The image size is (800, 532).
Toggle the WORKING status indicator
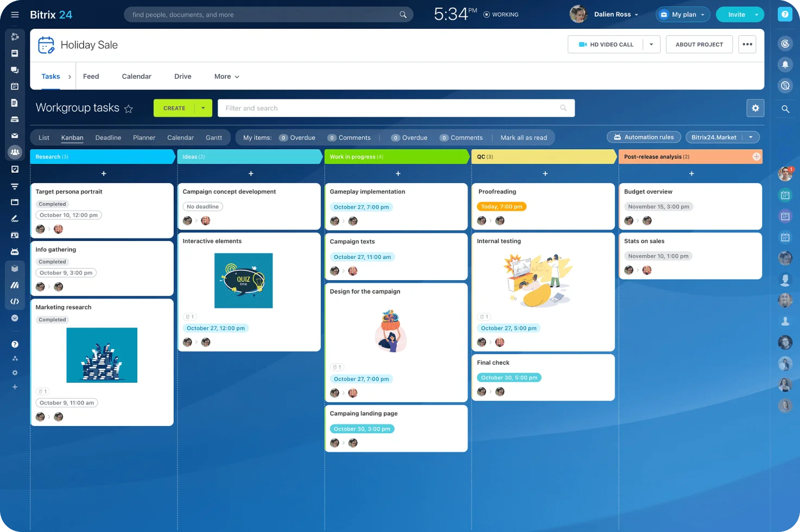[501, 15]
